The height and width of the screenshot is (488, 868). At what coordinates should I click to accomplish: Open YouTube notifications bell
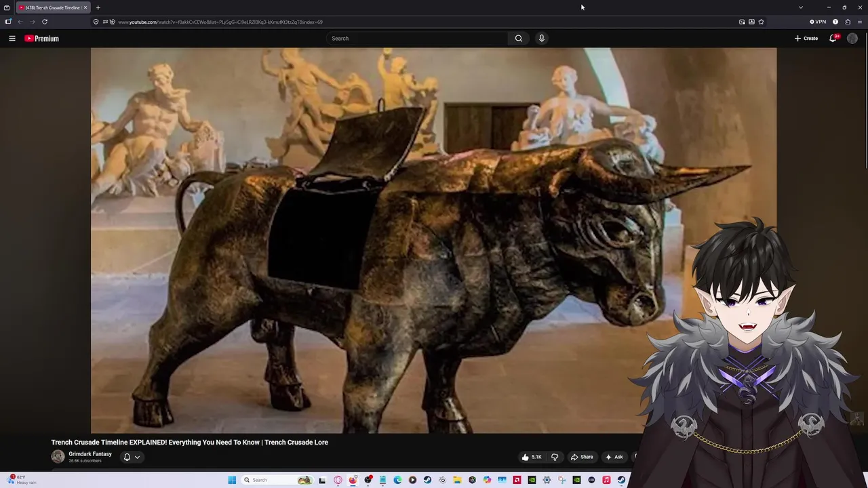[x=833, y=39]
